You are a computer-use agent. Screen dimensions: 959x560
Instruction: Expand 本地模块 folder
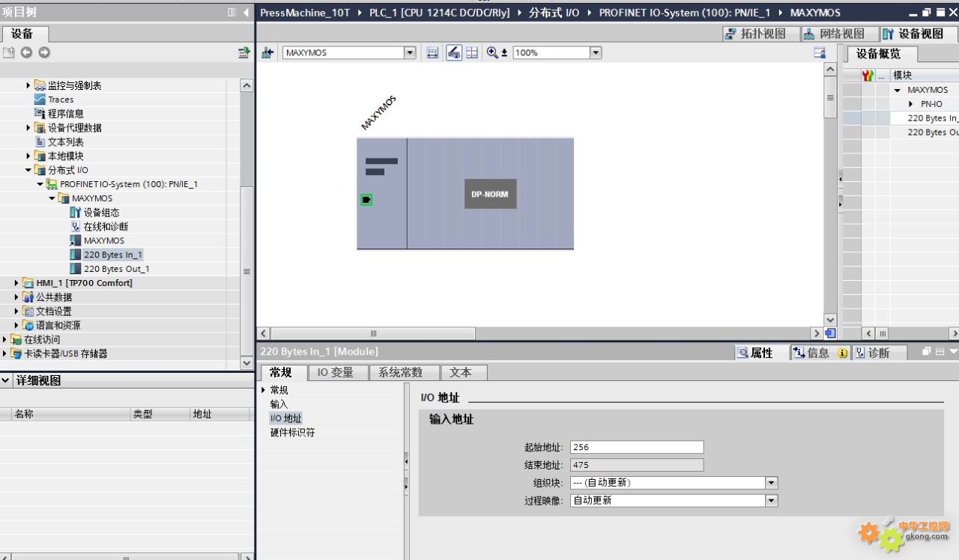pos(28,156)
